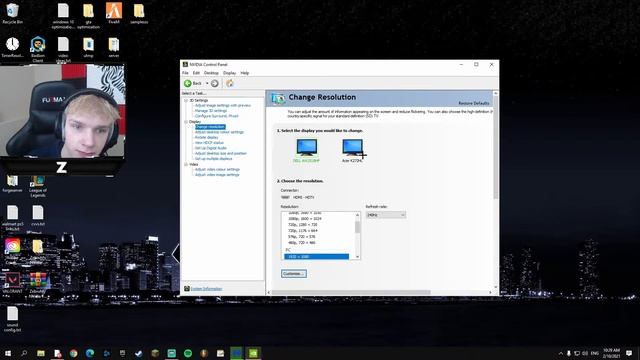Image resolution: width=640 pixels, height=360 pixels.
Task: Click the Forward arrow toolbar button
Action: [x=214, y=83]
